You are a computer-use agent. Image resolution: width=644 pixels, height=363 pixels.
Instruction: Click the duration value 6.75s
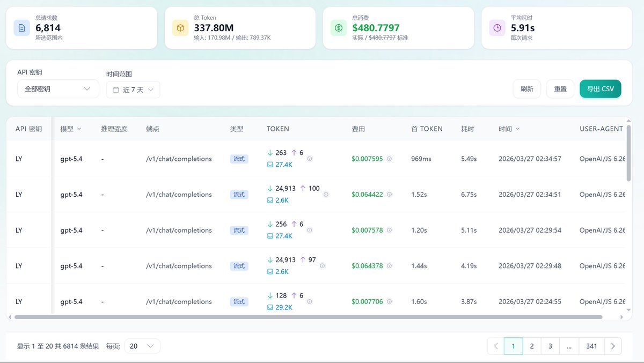point(469,195)
